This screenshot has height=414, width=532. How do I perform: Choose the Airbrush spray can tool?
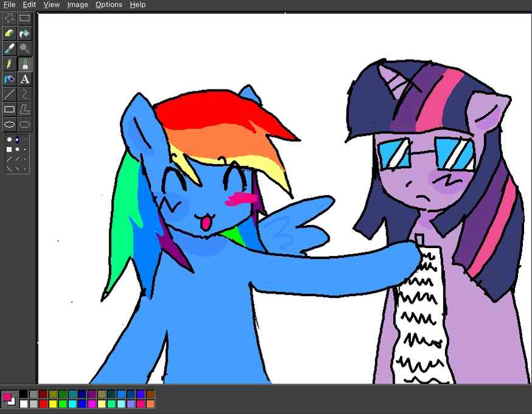pos(10,79)
